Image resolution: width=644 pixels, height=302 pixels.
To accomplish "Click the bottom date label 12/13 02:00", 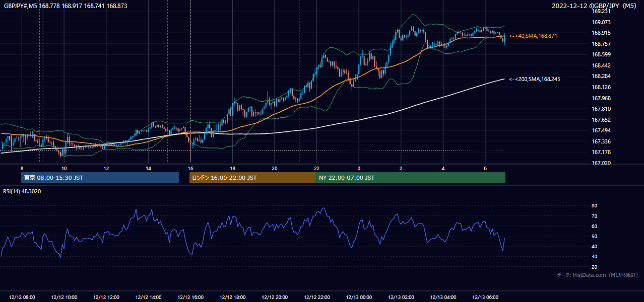I will [401, 297].
